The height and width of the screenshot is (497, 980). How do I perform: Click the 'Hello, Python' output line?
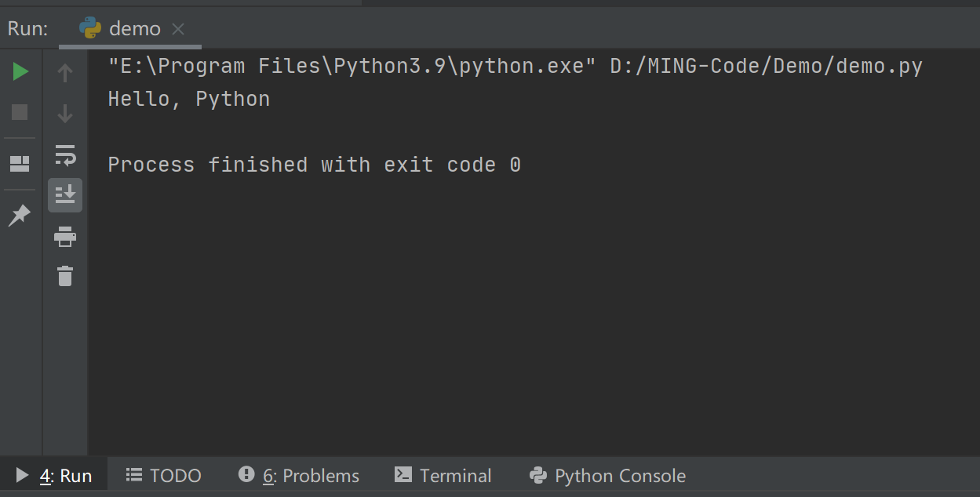coord(189,100)
